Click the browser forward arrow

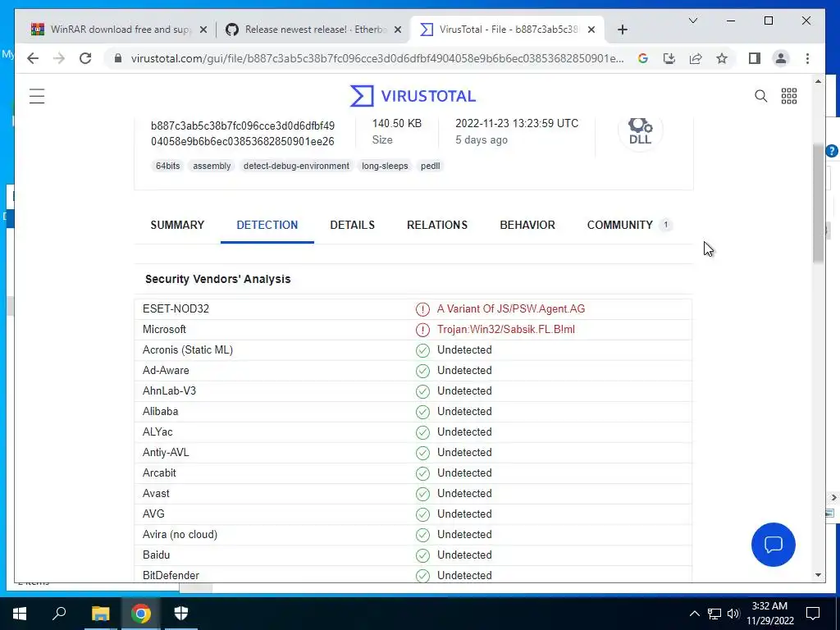(x=59, y=58)
